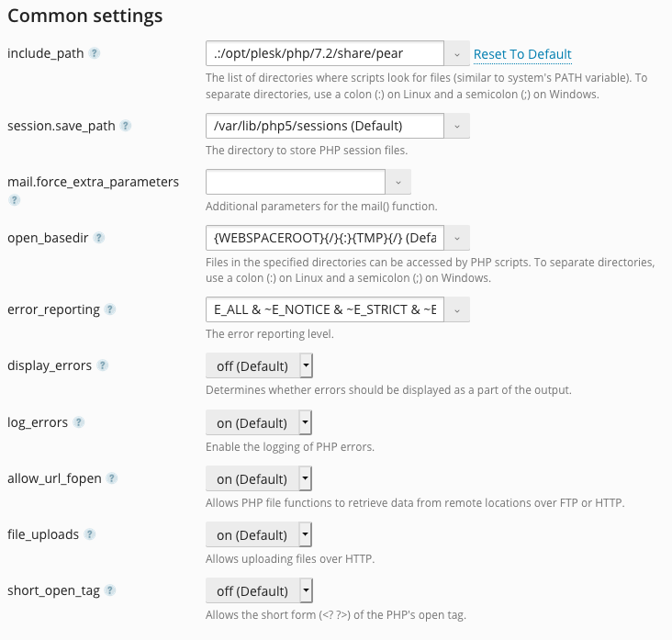Expand open_basedir dropdown arrow
Screen dimensions: 672x640
click(457, 238)
